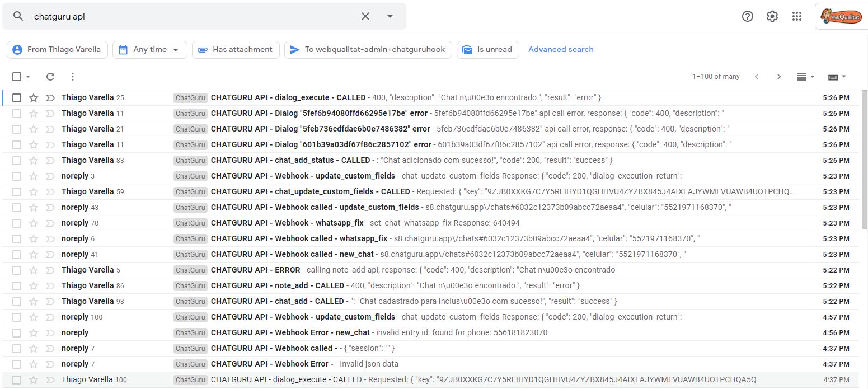
Task: Filter by Has attachment chip
Action: (236, 49)
